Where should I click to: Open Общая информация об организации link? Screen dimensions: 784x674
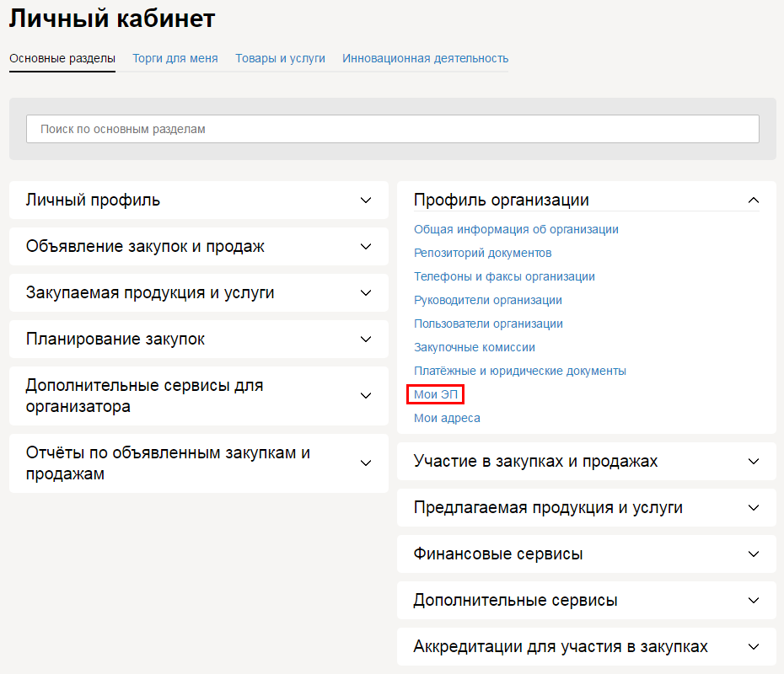pos(516,229)
